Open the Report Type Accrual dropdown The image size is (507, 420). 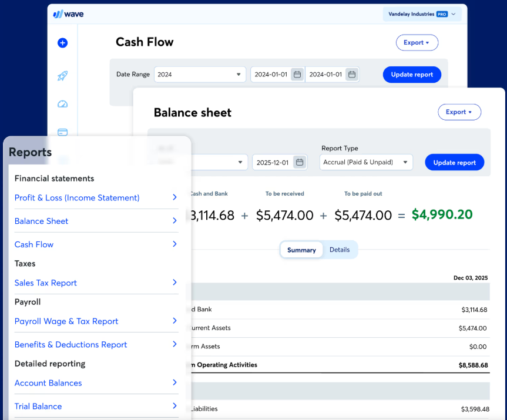366,162
